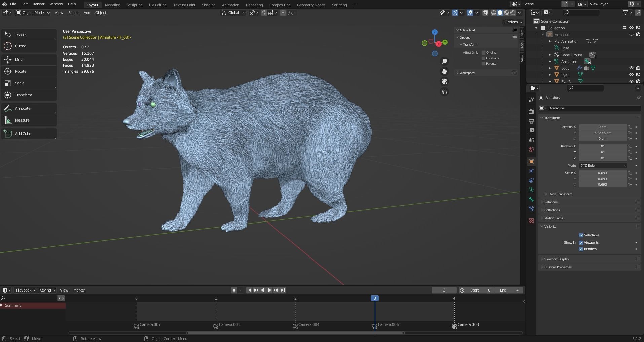
Task: Play the animation forward
Action: (269, 290)
